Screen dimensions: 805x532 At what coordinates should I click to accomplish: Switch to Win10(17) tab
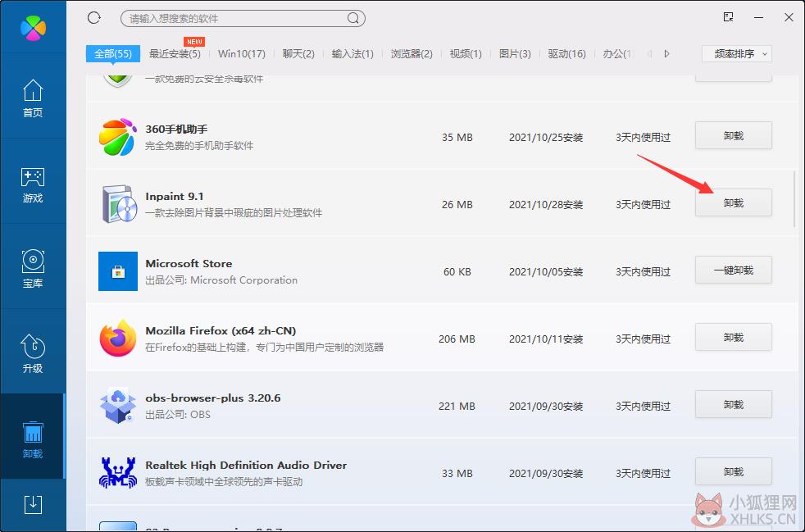(x=241, y=53)
